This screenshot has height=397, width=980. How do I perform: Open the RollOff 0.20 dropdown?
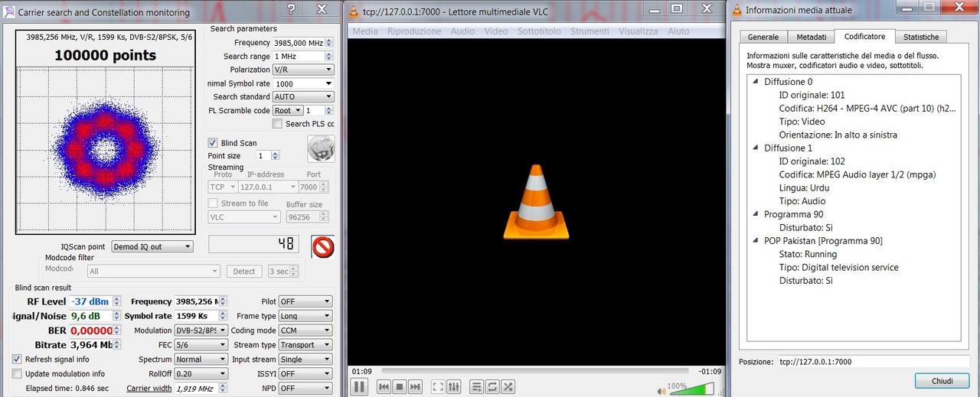coord(201,374)
